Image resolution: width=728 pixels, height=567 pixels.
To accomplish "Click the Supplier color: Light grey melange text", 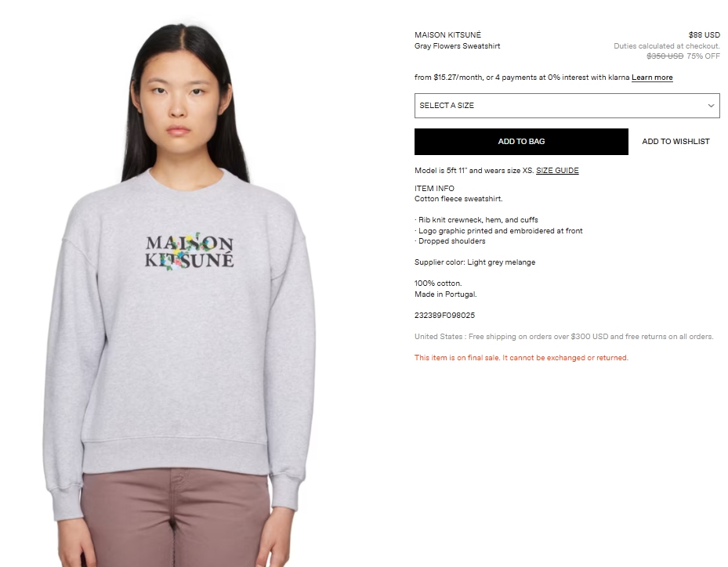I will pos(475,262).
